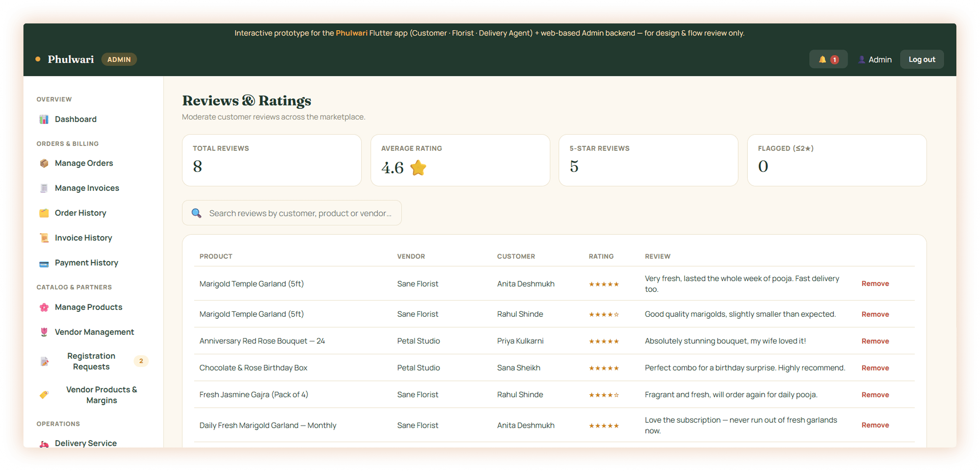Click customer name Sana Sheikh
The image size is (980, 471).
tap(518, 368)
